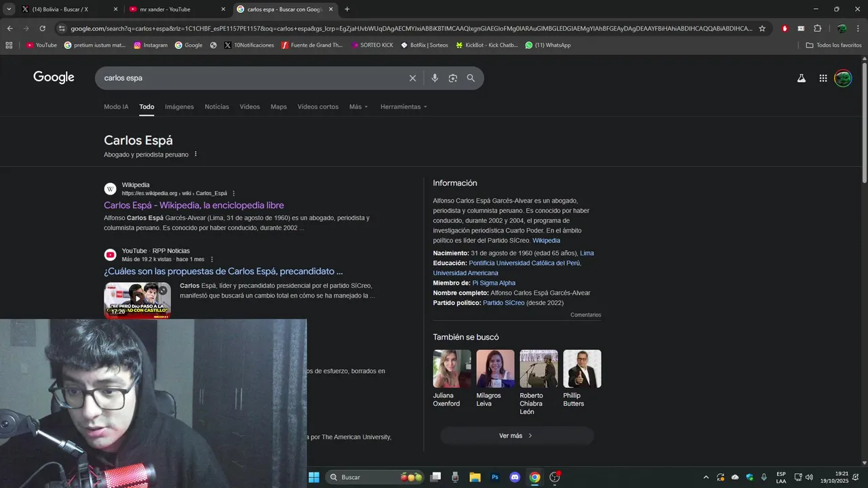868x488 pixels.
Task: Close the 'mr xander - YouTube' tab
Action: pyautogui.click(x=223, y=9)
